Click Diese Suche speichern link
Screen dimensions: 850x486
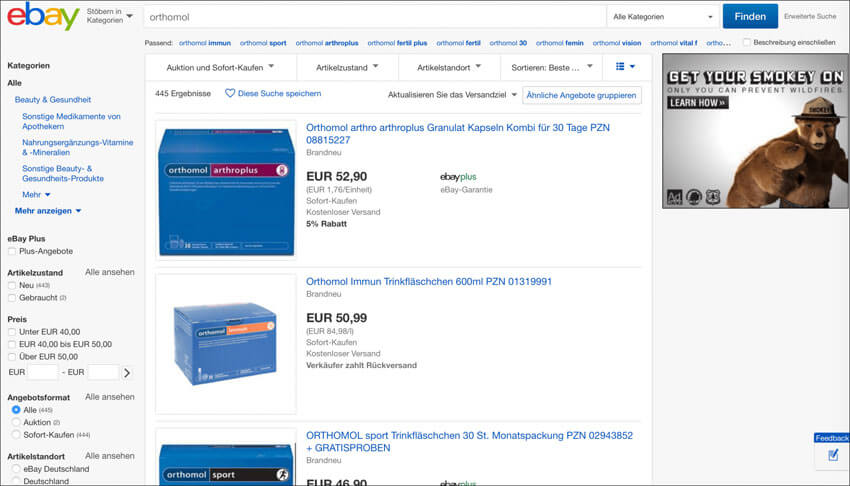pyautogui.click(x=279, y=93)
